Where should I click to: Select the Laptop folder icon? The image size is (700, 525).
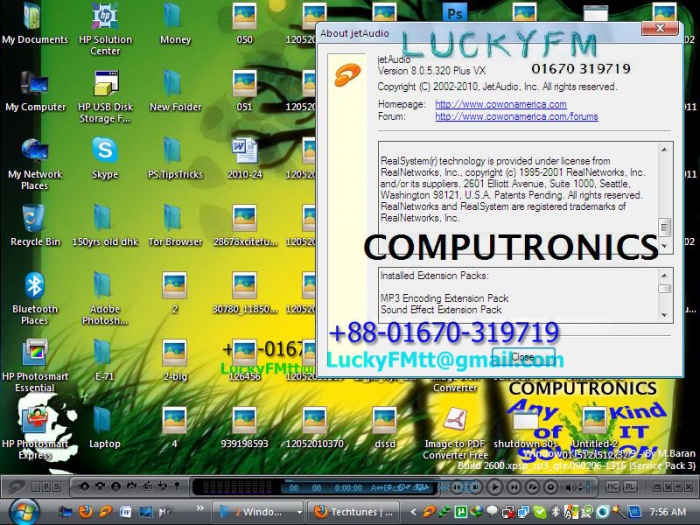(x=104, y=428)
